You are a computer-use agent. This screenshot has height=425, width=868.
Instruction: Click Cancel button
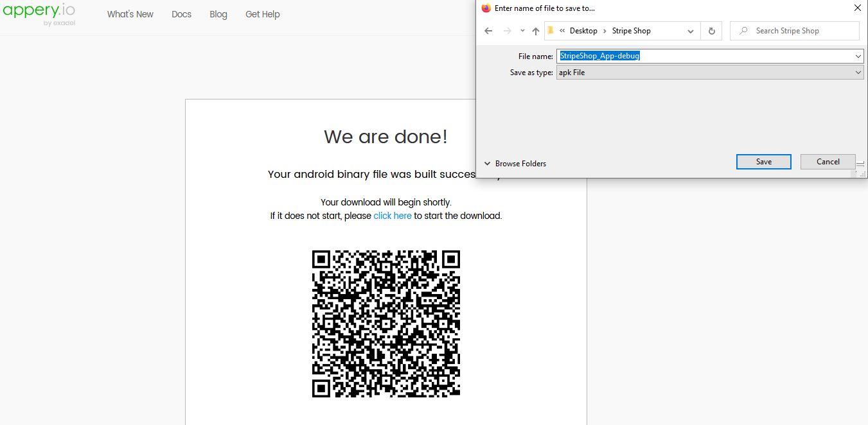coord(828,162)
